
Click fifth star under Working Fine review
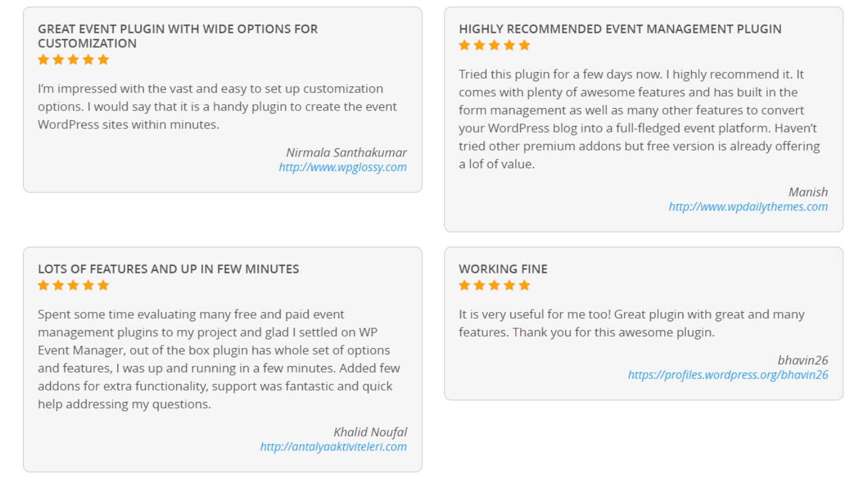tap(524, 285)
